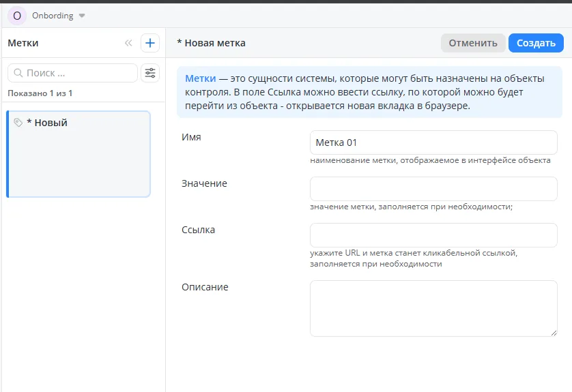Collapse the Метки sidebar panel
This screenshot has height=392, width=572.
point(128,43)
